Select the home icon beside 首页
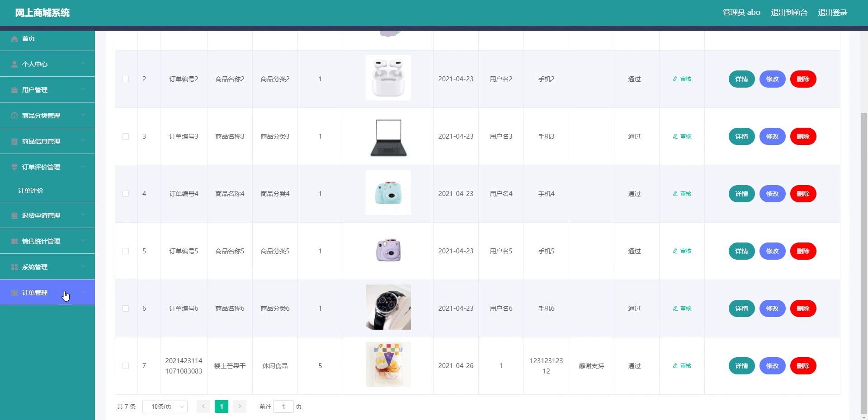The image size is (868, 420). (x=14, y=38)
